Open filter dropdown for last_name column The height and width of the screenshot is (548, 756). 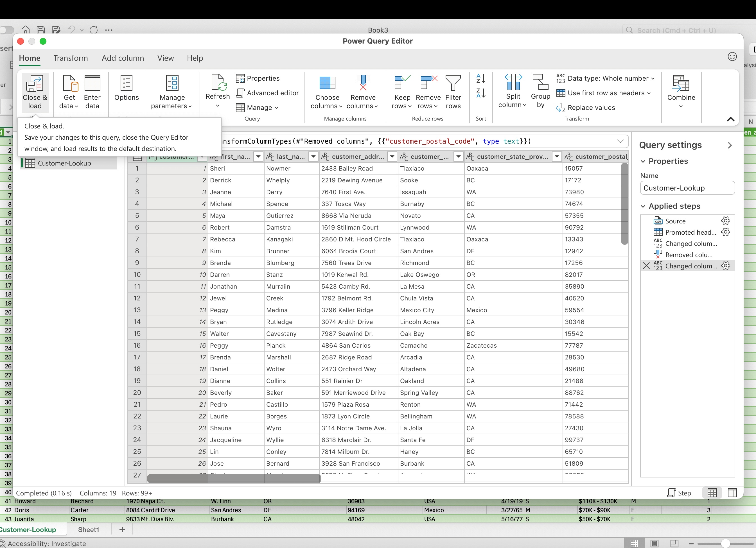click(x=313, y=157)
